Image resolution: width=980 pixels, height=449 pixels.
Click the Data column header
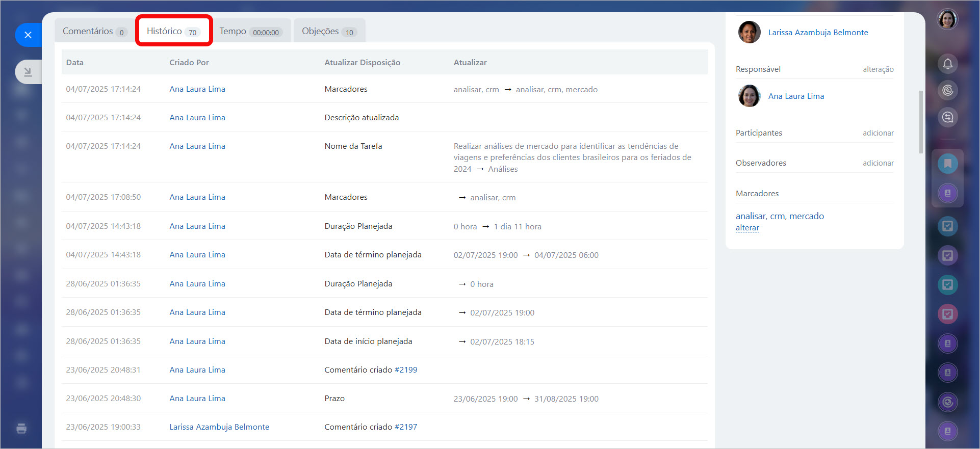(x=74, y=62)
